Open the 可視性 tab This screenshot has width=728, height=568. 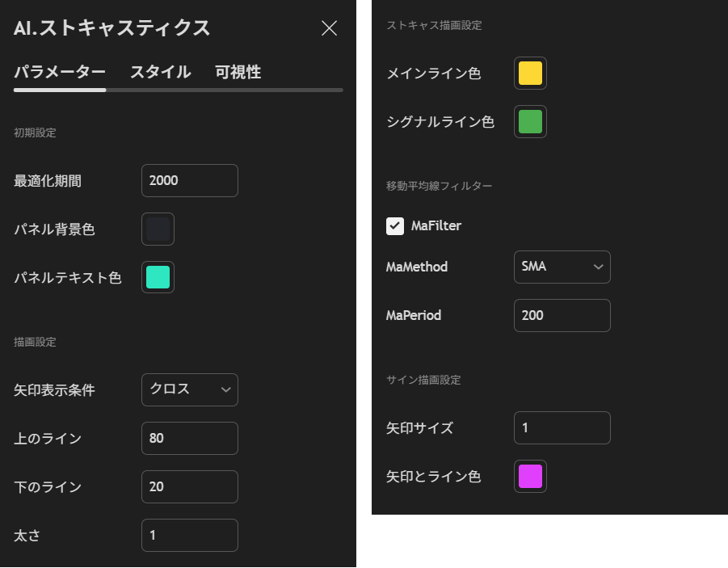click(238, 72)
